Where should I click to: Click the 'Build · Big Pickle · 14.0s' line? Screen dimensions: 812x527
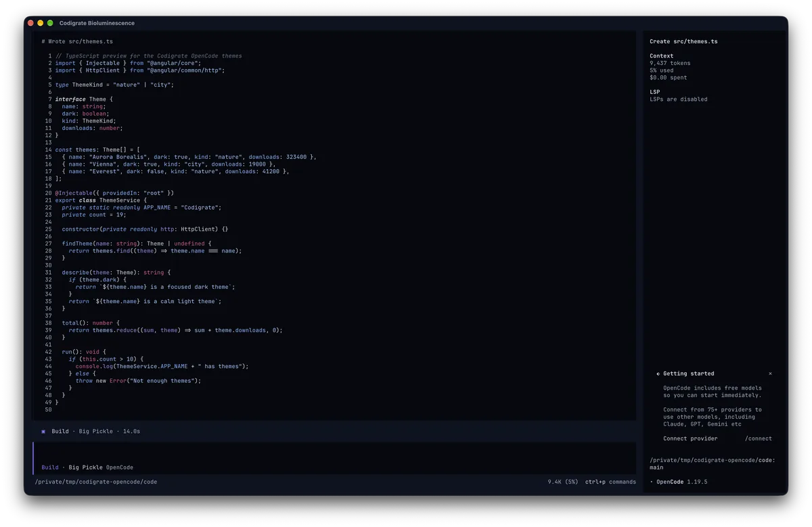coord(96,431)
